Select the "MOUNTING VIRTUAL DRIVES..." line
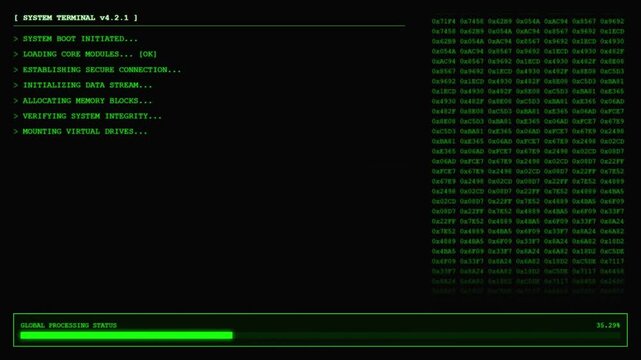The image size is (641, 360). (81, 132)
